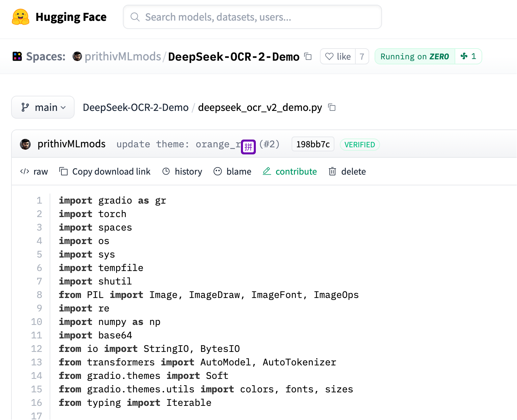Click the fan hardware icon with count 1
Screen dimensions: 517x420
click(x=468, y=56)
